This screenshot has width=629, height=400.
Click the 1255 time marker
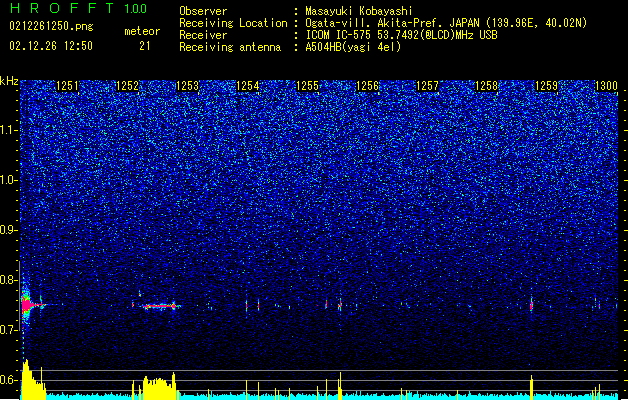(x=307, y=86)
